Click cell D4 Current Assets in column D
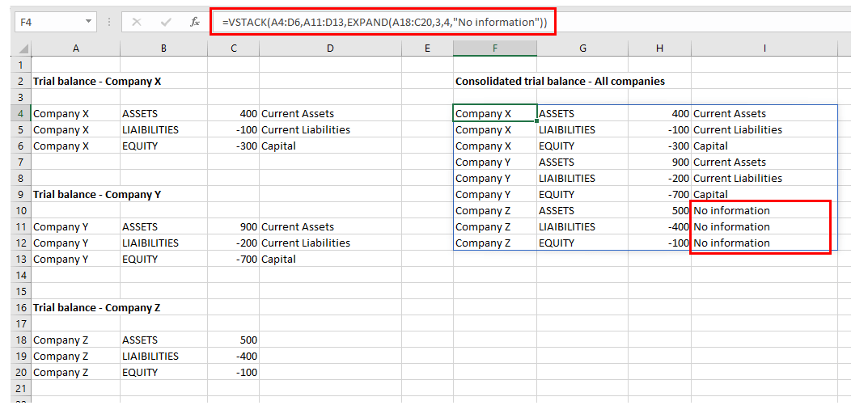This screenshot has height=418, width=868. click(x=331, y=113)
